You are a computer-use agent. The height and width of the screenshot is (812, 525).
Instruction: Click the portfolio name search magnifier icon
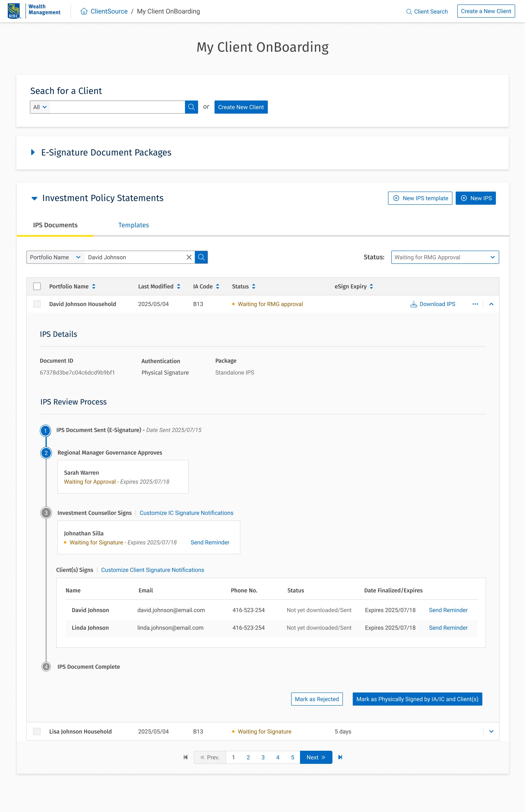(201, 257)
